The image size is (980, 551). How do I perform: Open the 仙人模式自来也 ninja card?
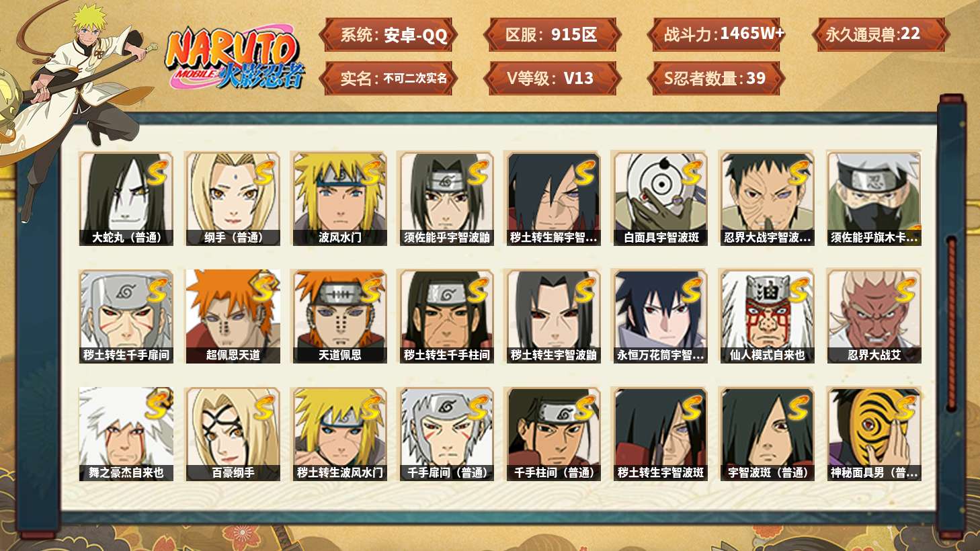point(767,316)
